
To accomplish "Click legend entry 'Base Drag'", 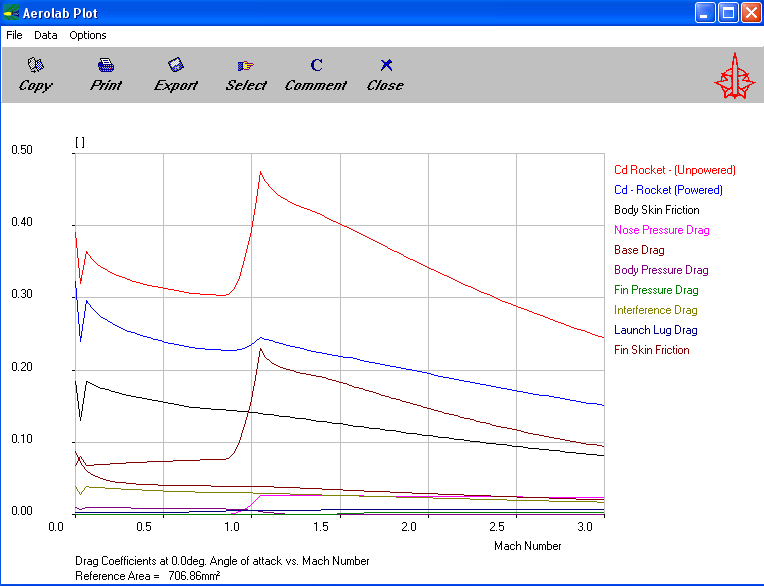I will tap(639, 250).
